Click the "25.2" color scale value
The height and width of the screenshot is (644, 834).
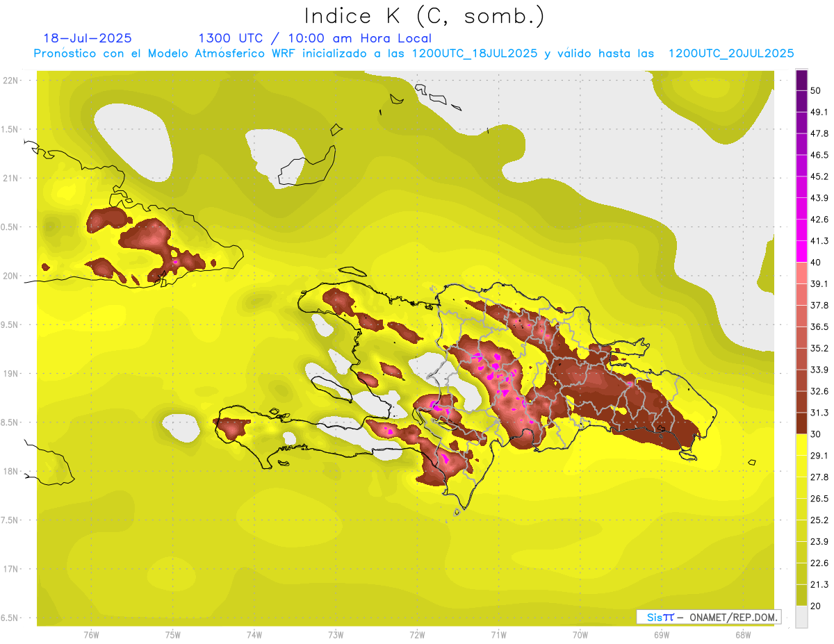819,520
